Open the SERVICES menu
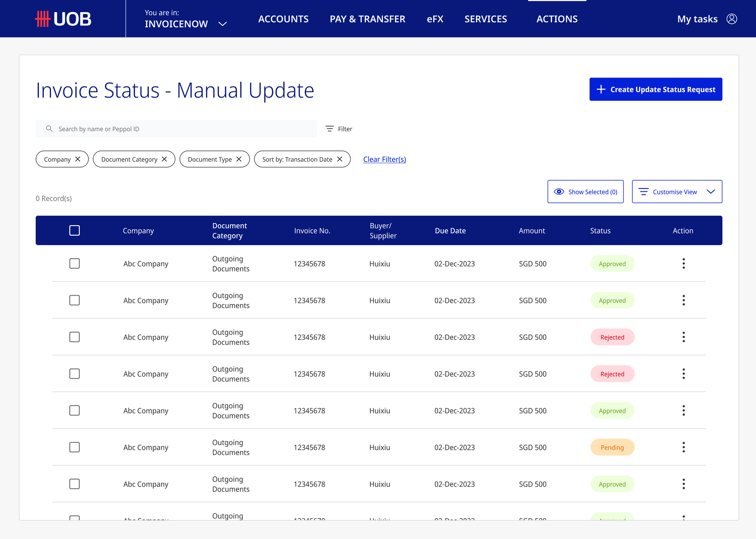 click(486, 19)
